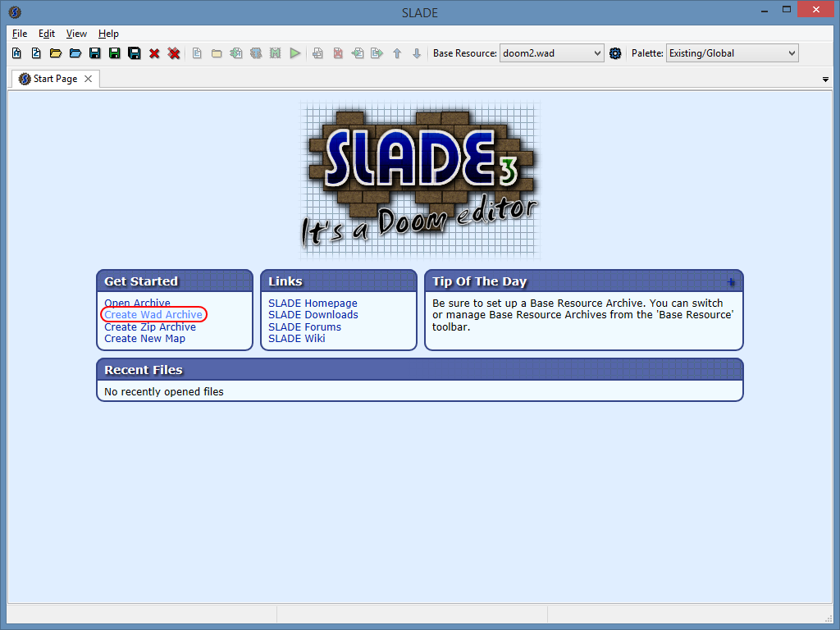840x630 pixels.
Task: Click the SLADE app icon in title bar
Action: 15,11
